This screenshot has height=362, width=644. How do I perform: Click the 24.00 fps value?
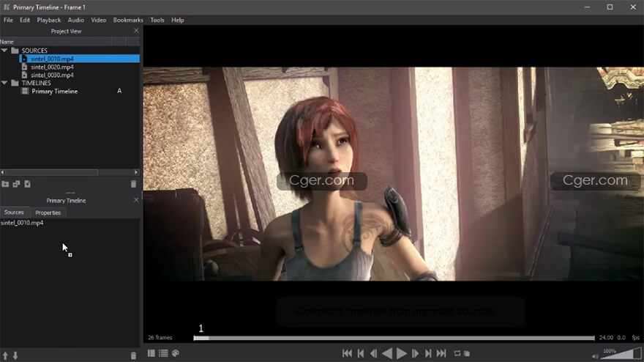[x=606, y=338]
